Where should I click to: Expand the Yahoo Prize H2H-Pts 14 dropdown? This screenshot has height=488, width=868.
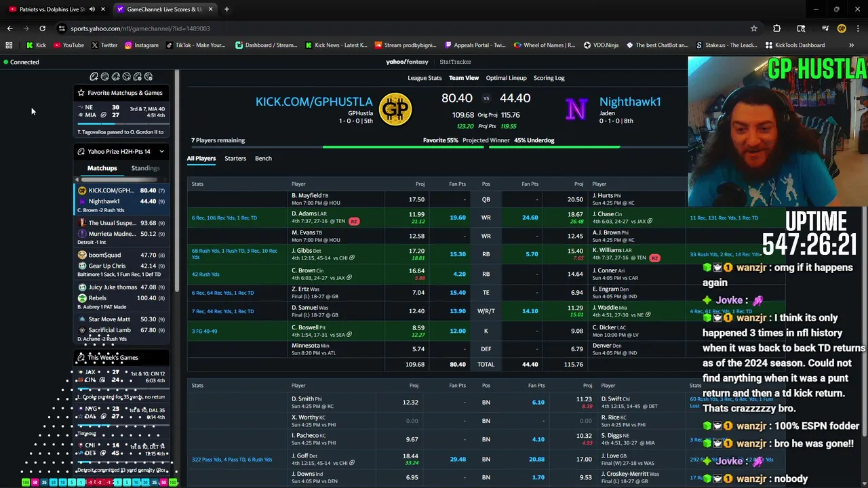pyautogui.click(x=161, y=151)
